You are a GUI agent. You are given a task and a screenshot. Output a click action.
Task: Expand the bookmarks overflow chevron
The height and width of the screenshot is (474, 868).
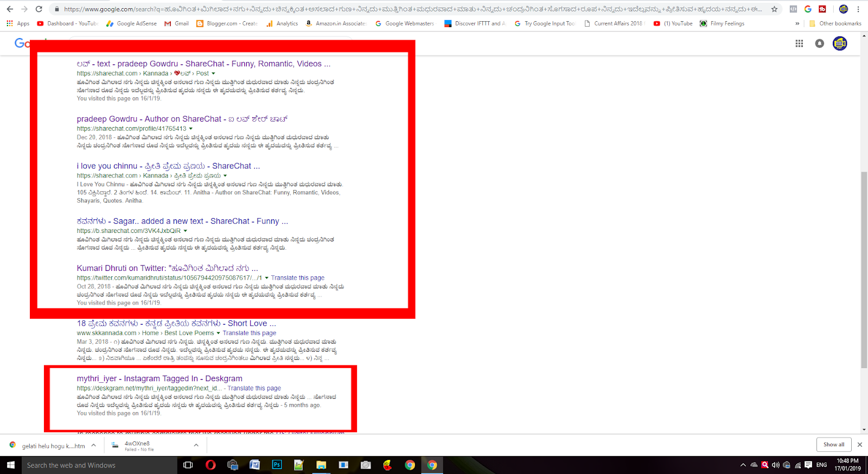pos(797,23)
